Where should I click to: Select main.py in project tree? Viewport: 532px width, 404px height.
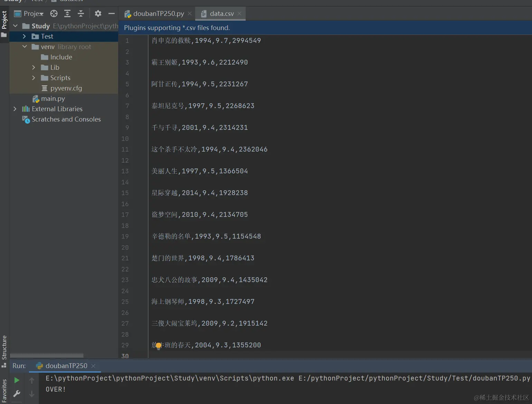pos(49,98)
